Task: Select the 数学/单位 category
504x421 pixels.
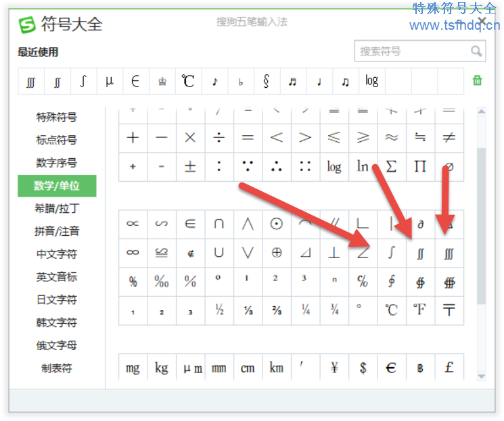Action: coord(57,186)
